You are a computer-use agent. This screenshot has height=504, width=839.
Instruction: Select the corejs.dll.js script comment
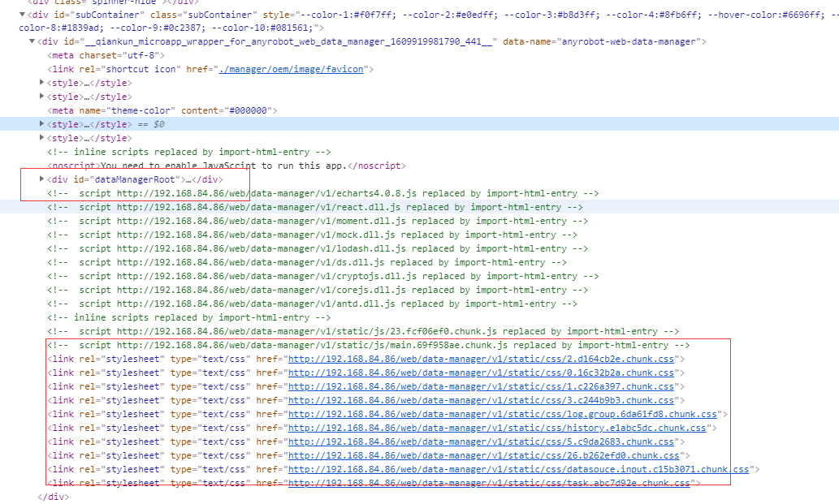pos(318,291)
